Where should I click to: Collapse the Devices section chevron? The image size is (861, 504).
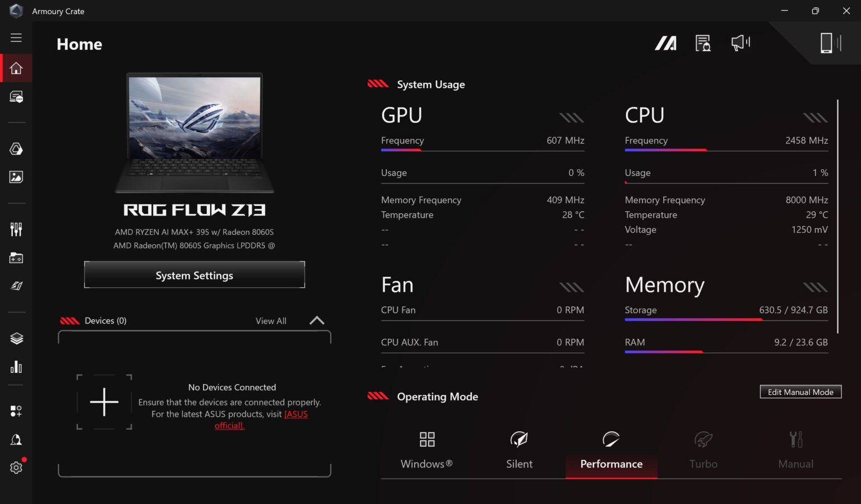pos(317,320)
